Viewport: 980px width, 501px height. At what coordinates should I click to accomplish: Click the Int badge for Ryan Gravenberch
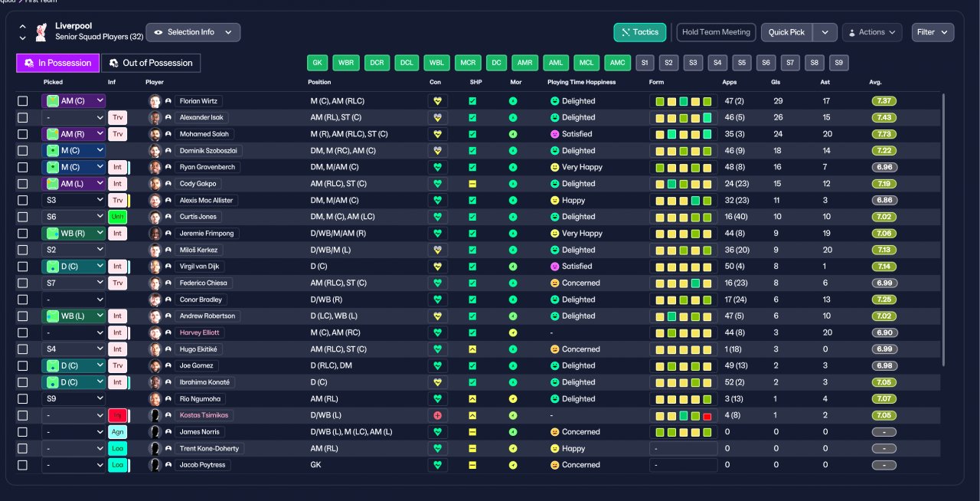[117, 167]
